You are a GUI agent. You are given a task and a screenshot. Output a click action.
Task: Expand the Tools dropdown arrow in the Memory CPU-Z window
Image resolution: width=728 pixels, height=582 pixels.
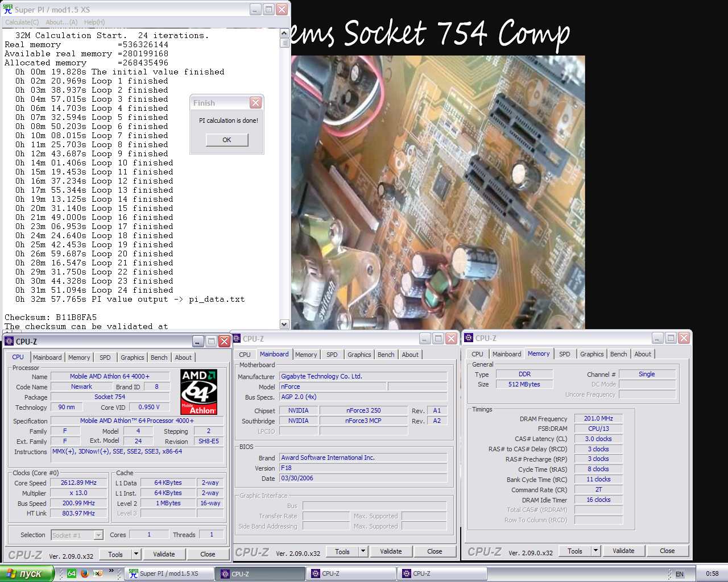tap(595, 551)
